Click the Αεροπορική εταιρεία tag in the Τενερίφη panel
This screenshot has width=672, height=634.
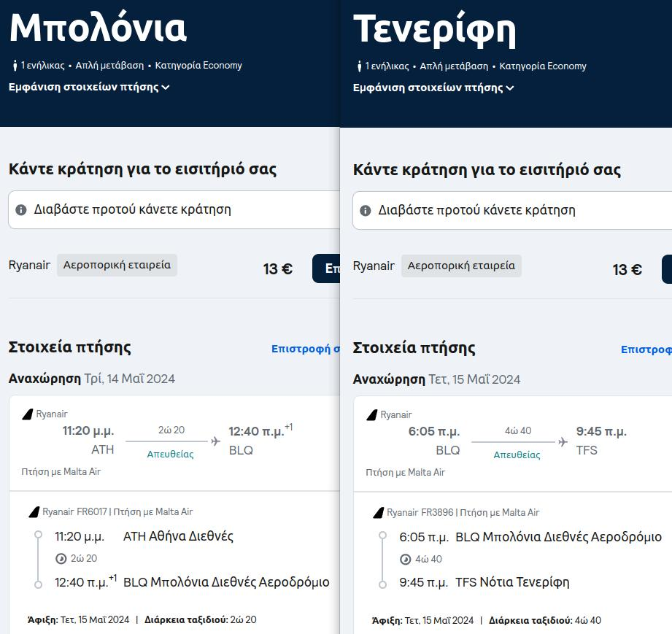462,266
